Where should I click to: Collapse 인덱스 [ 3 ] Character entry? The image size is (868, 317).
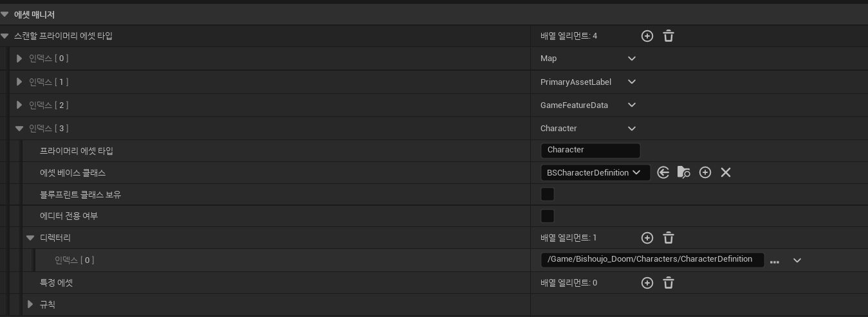(19, 129)
